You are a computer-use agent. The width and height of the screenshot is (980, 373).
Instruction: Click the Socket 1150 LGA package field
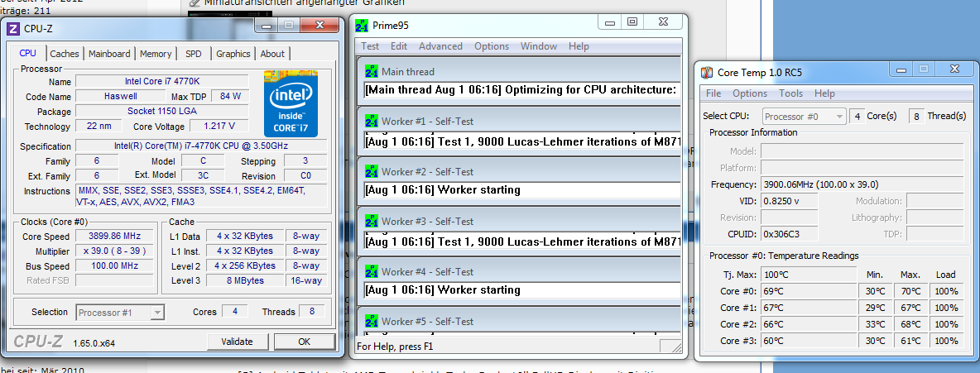pos(162,111)
